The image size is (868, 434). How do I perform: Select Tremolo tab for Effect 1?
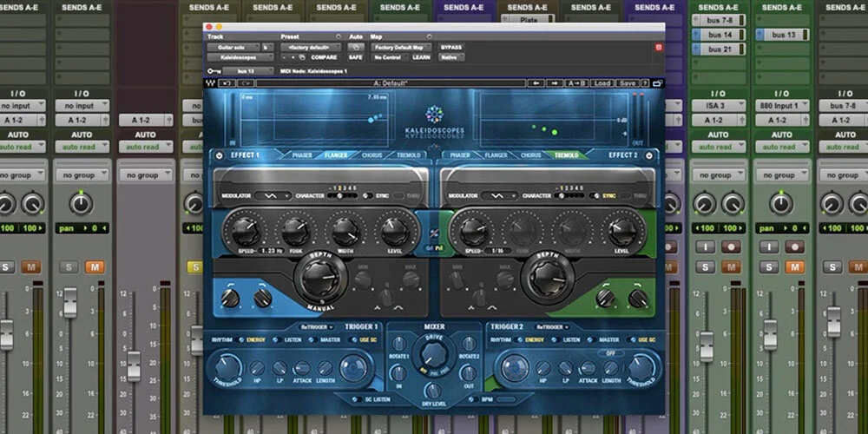(409, 155)
